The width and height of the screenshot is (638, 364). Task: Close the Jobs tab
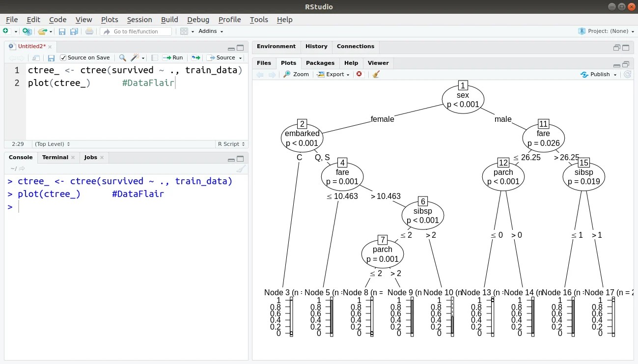pyautogui.click(x=102, y=158)
